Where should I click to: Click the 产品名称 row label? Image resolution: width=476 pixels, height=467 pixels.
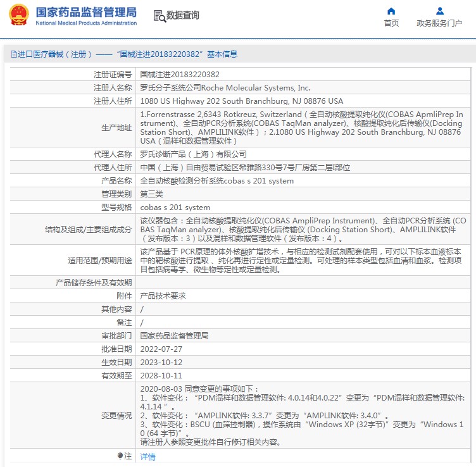(x=116, y=181)
